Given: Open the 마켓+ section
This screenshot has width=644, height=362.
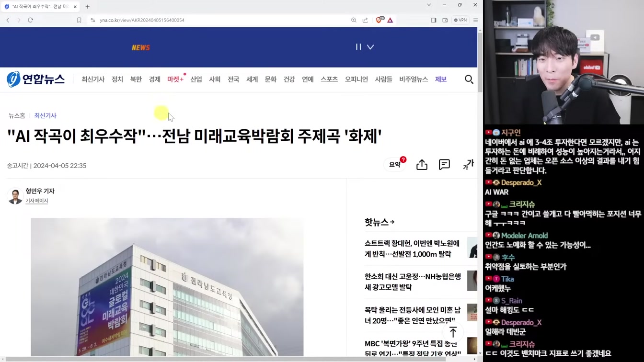Looking at the screenshot, I should tap(175, 79).
